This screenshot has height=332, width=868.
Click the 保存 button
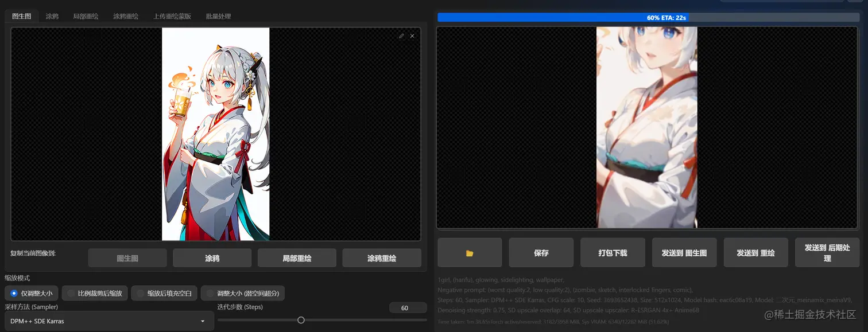click(x=541, y=253)
